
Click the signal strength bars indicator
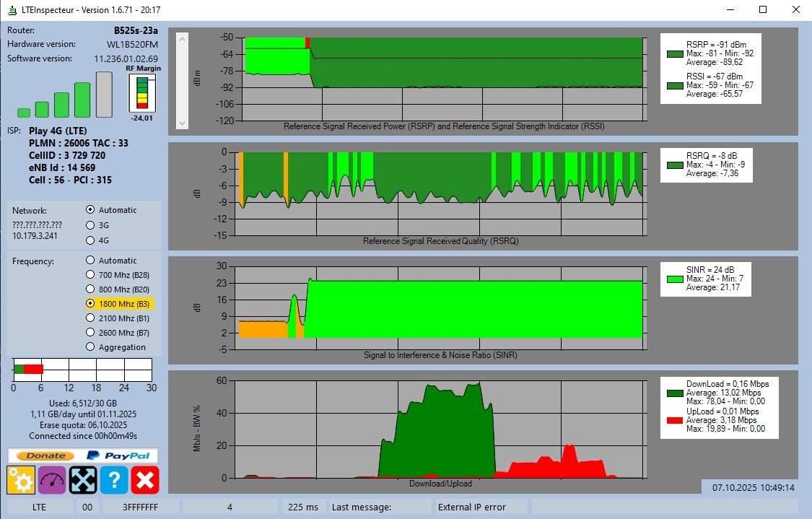[65, 95]
